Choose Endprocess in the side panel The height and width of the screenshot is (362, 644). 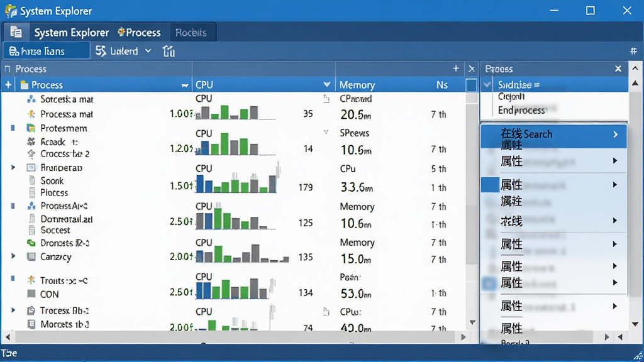521,110
